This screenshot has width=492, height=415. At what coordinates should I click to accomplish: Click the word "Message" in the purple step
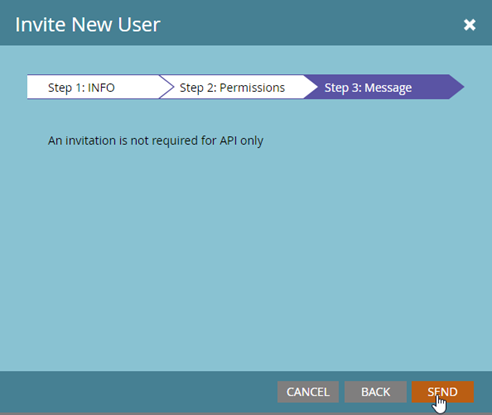click(388, 88)
